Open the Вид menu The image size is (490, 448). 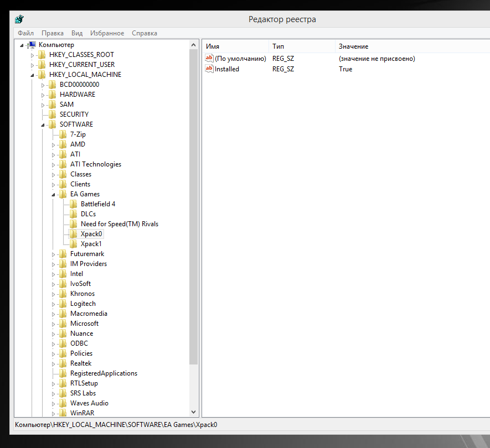tap(77, 33)
